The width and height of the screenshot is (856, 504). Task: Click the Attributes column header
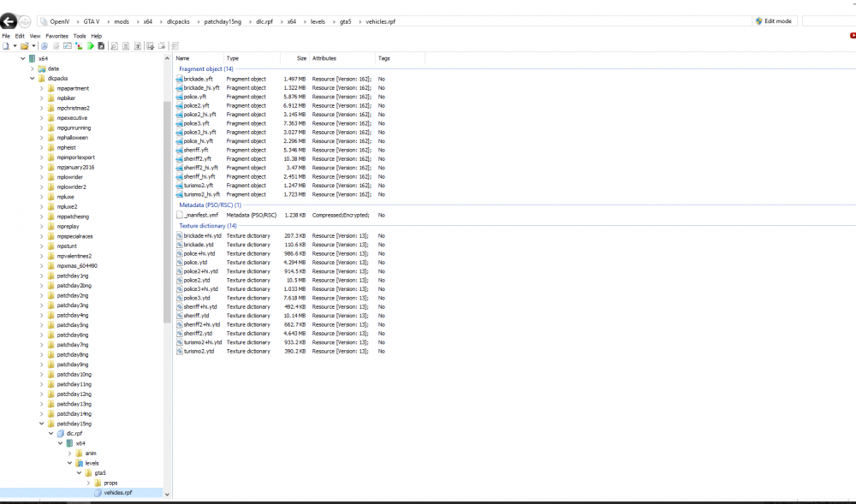tap(342, 58)
